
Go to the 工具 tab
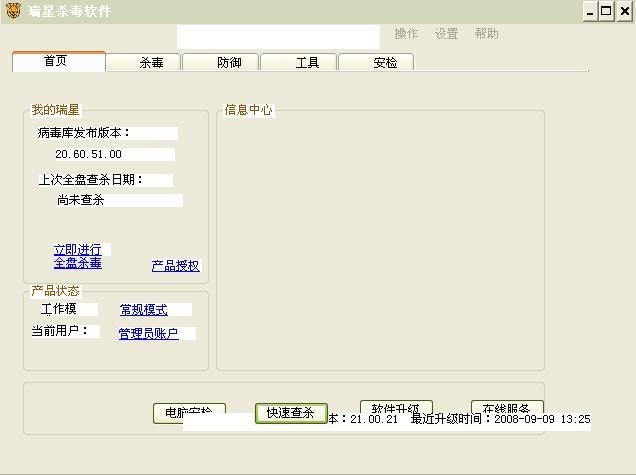click(299, 62)
